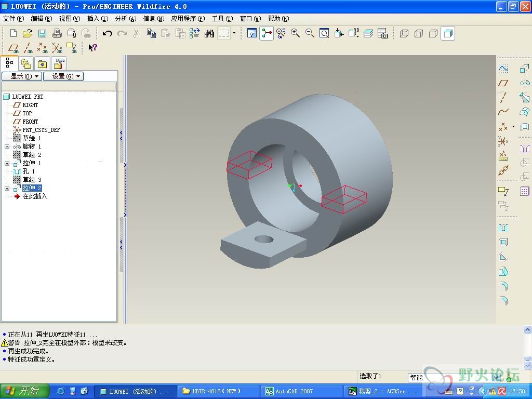The height and width of the screenshot is (399, 532).
Task: Open the 文件(F) menu
Action: click(14, 19)
